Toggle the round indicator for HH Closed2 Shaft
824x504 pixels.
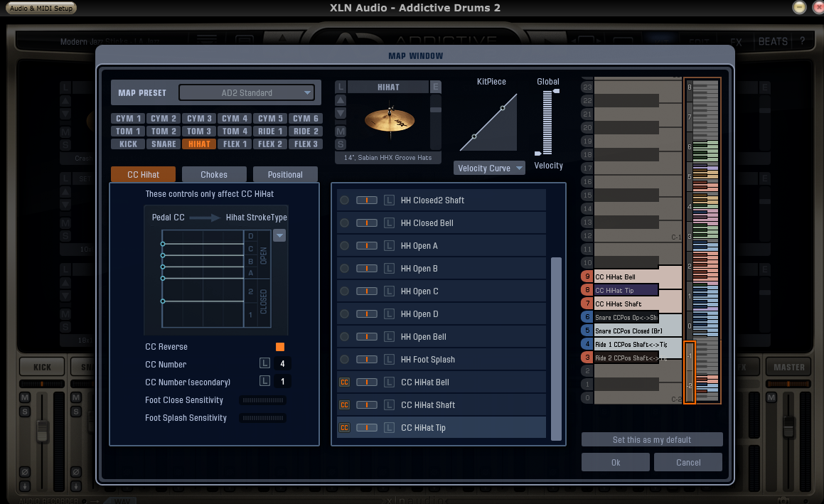(x=344, y=200)
